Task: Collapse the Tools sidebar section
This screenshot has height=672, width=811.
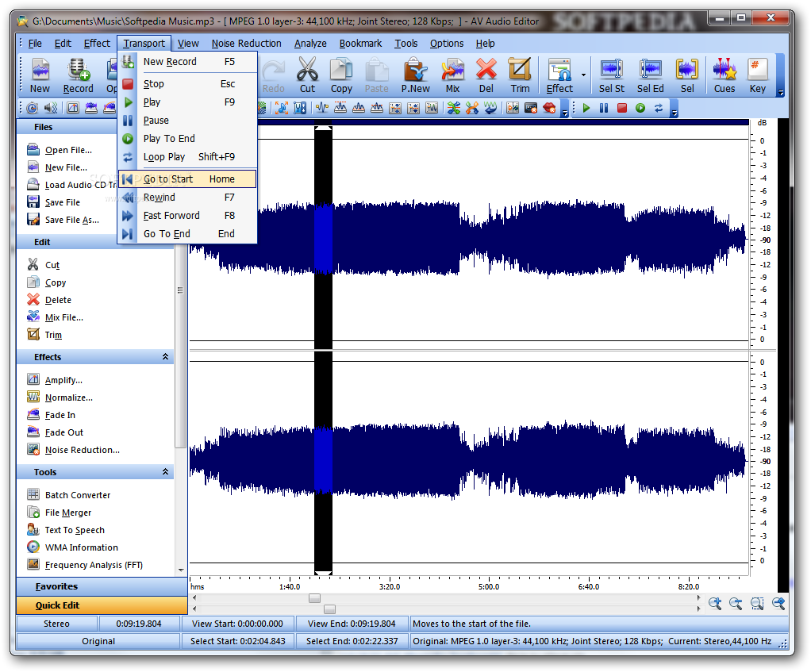Action: (x=166, y=471)
